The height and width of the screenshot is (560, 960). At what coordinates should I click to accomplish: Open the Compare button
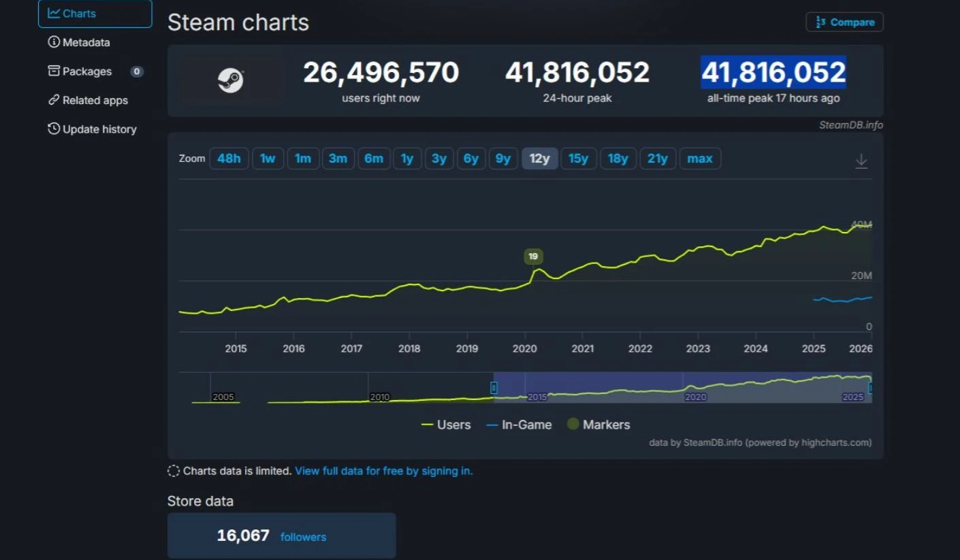pyautogui.click(x=844, y=22)
